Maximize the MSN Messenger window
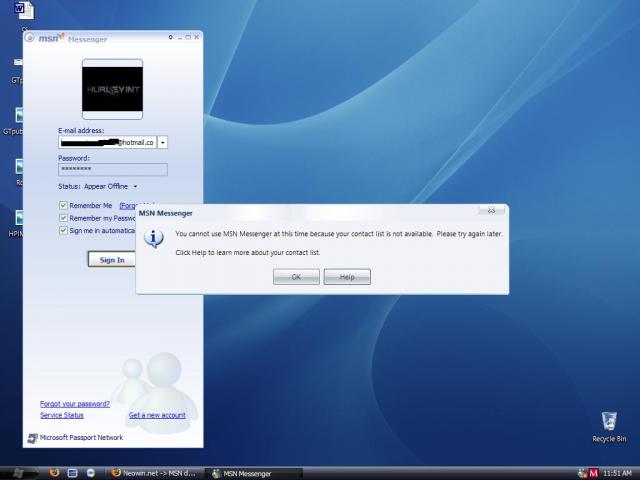The width and height of the screenshot is (640, 480). 188,37
